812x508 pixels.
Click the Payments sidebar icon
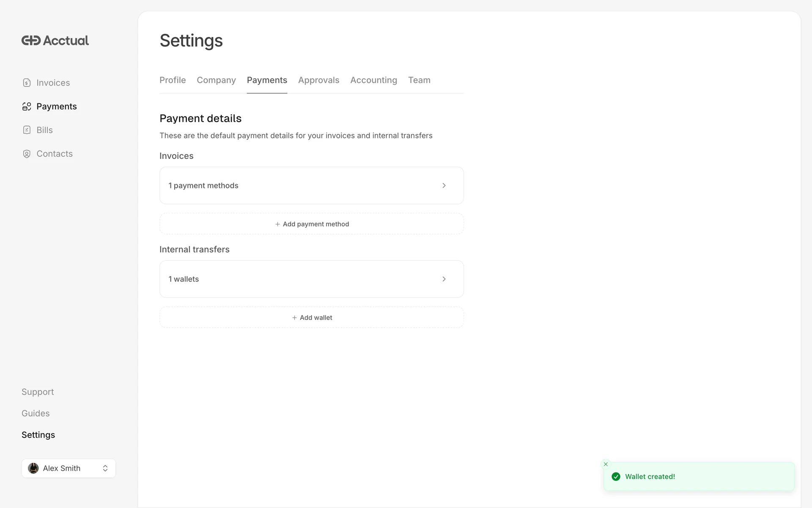[27, 107]
